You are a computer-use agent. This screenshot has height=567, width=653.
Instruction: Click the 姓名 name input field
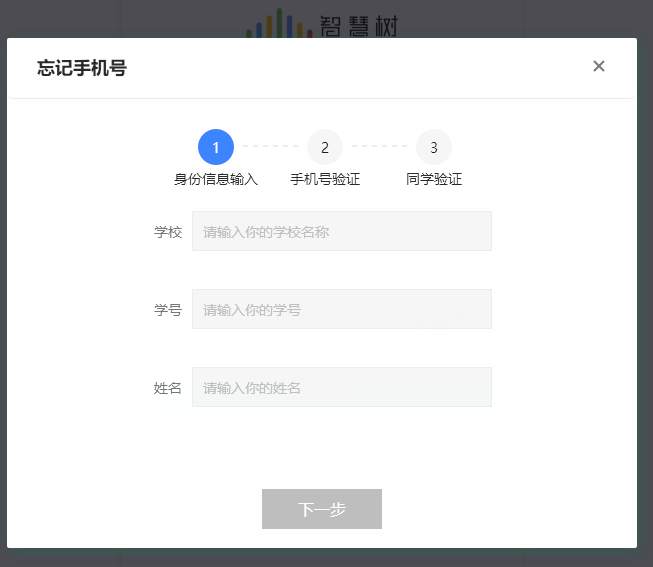(x=341, y=387)
